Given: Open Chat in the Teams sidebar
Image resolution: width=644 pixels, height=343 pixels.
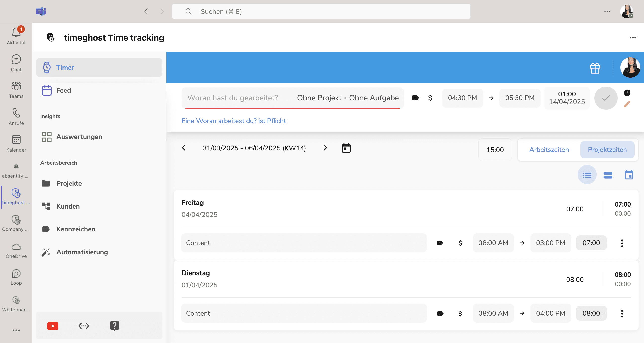Looking at the screenshot, I should pos(16,63).
